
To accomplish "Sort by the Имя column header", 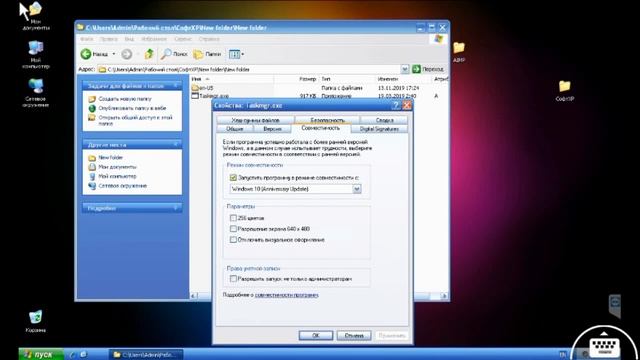I will pyautogui.click(x=231, y=79).
